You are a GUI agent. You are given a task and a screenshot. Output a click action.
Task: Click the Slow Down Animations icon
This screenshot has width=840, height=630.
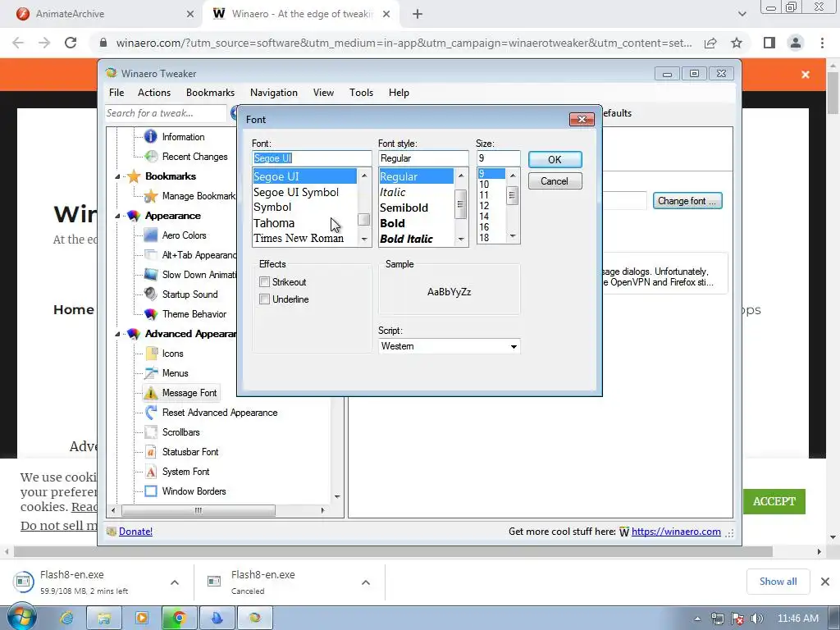pyautogui.click(x=151, y=274)
